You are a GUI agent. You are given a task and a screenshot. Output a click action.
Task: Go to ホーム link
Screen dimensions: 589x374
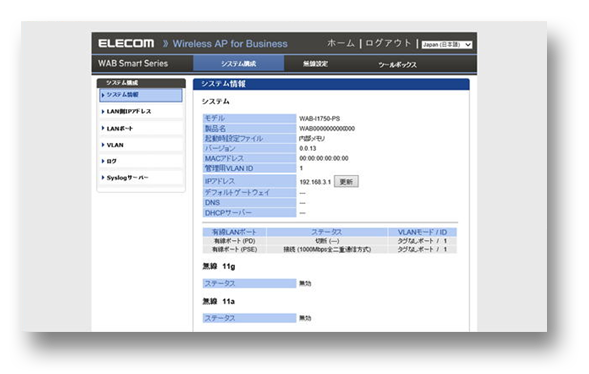(x=341, y=44)
